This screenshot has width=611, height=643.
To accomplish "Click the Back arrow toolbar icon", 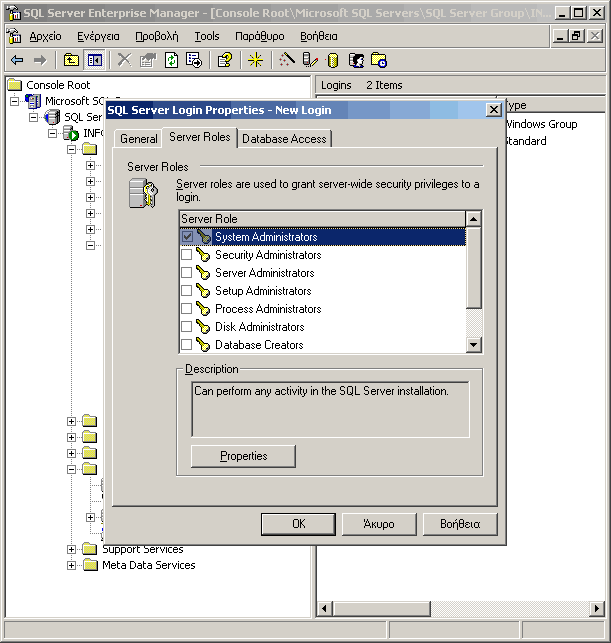I will click(x=17, y=60).
